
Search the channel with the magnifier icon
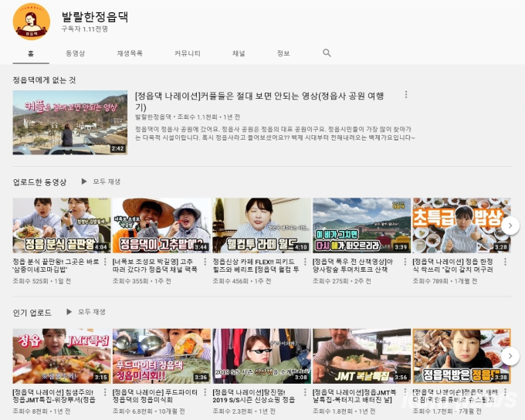pyautogui.click(x=327, y=53)
